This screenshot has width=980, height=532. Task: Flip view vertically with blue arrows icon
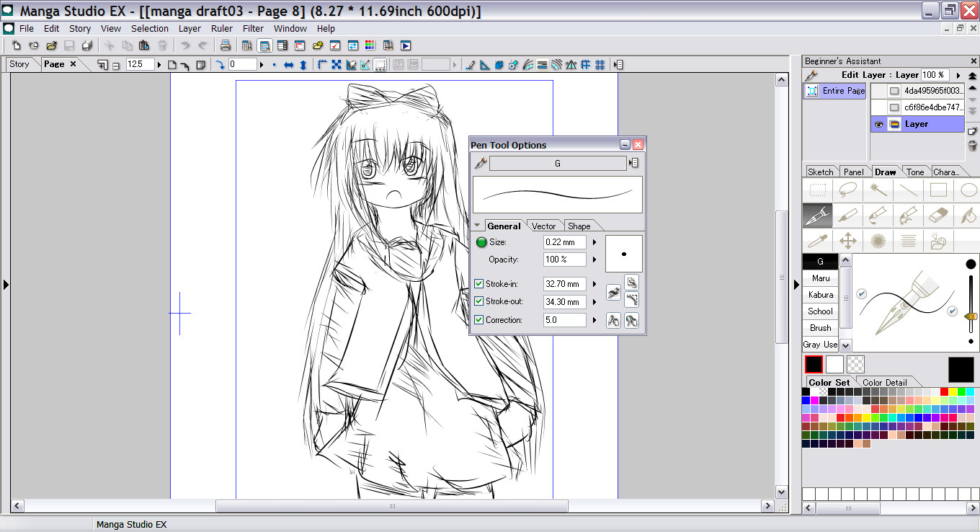point(303,65)
